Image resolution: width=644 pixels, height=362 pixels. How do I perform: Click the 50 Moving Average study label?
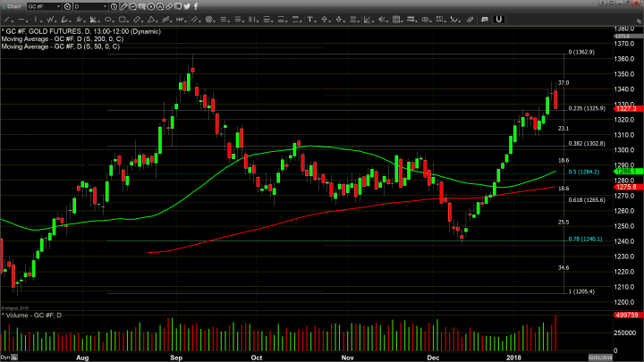(x=61, y=46)
